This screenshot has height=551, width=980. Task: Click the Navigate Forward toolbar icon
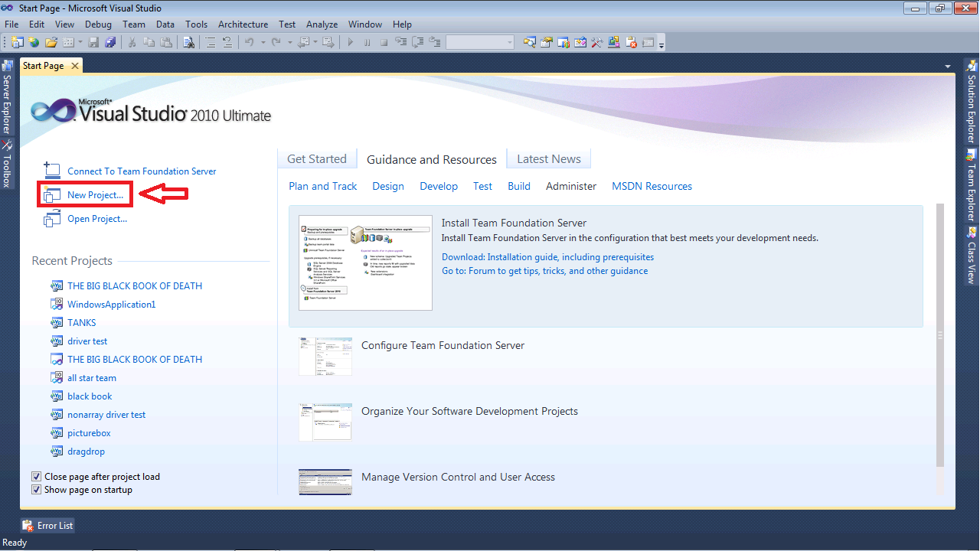click(x=328, y=42)
